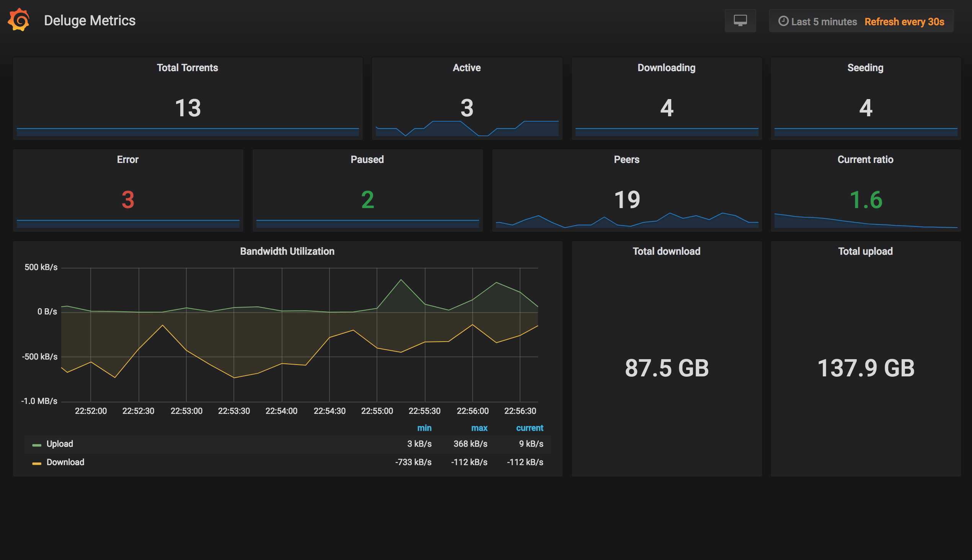Open the Current ratio panel title
The height and width of the screenshot is (560, 972).
[865, 159]
